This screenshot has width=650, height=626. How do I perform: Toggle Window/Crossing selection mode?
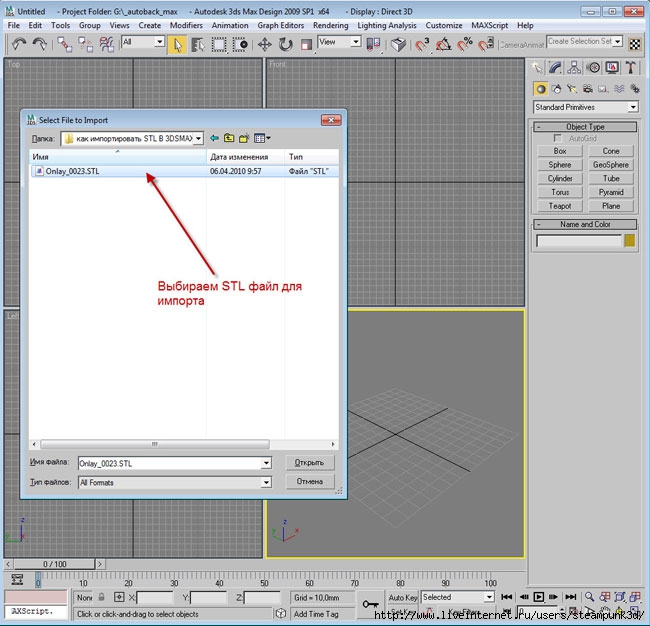coord(240,44)
